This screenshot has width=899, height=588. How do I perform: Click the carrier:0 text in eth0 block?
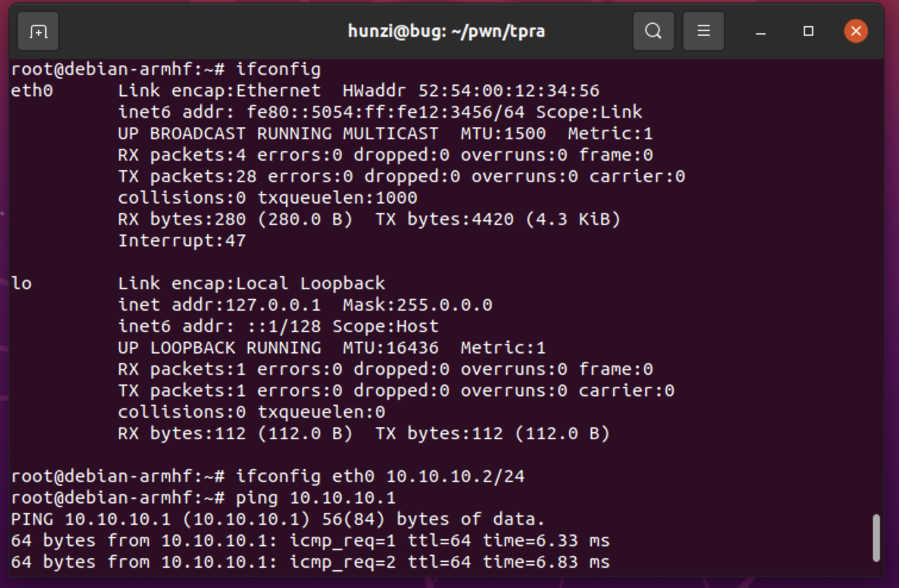637,176
